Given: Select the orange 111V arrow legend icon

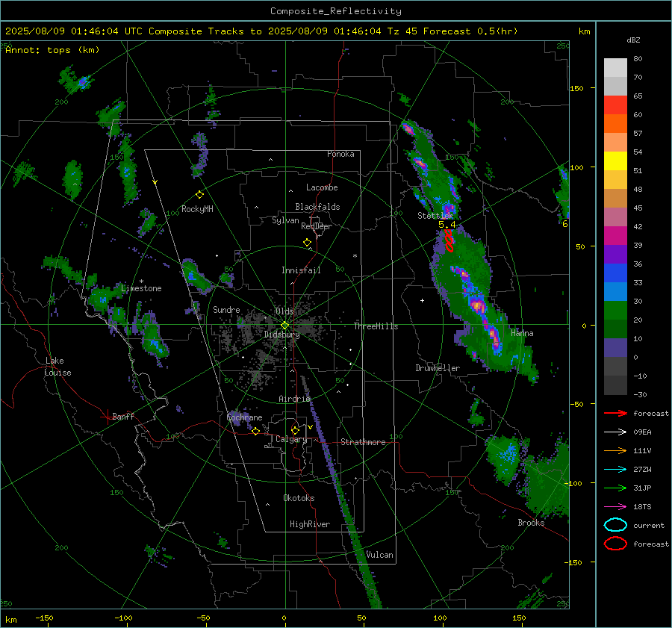Looking at the screenshot, I should point(615,450).
